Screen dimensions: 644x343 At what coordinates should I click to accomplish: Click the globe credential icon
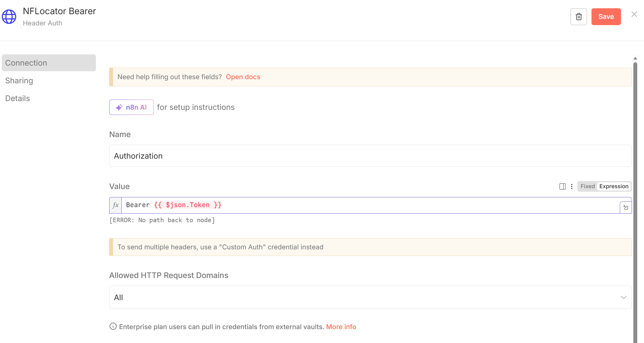coord(9,17)
